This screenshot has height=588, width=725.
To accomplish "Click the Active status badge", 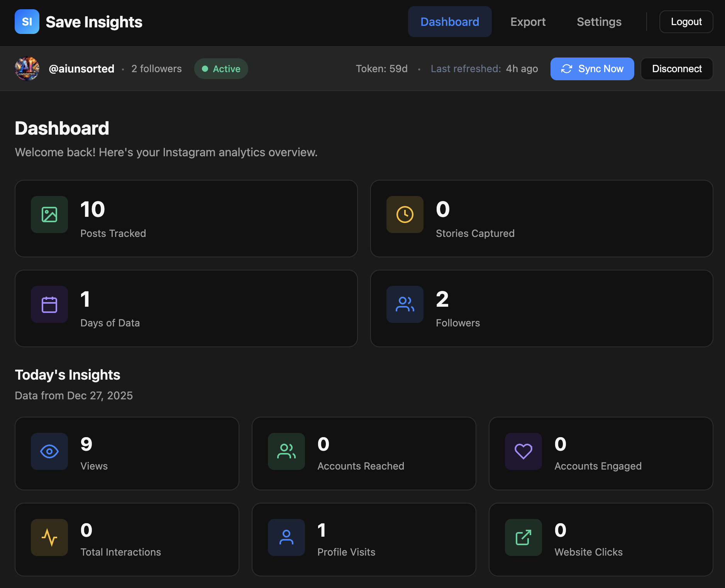I will coord(221,69).
